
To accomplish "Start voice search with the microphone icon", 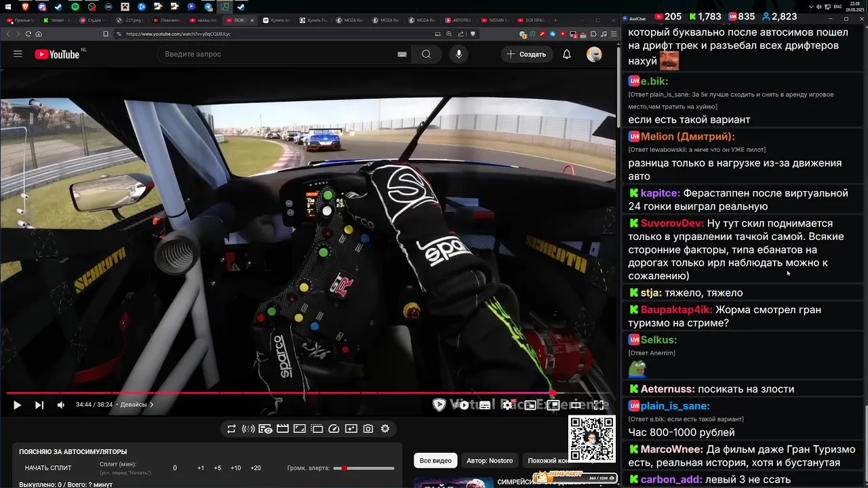I will (459, 54).
